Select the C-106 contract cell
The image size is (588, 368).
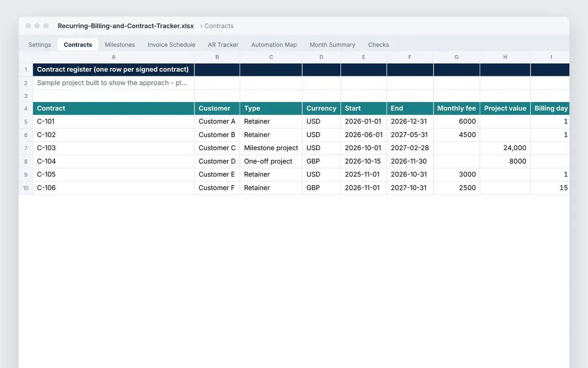pyautogui.click(x=114, y=188)
